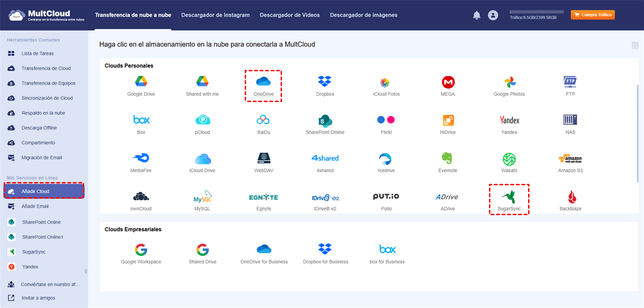Connect Google Drive cloud icon
644x308 pixels.
click(141, 82)
